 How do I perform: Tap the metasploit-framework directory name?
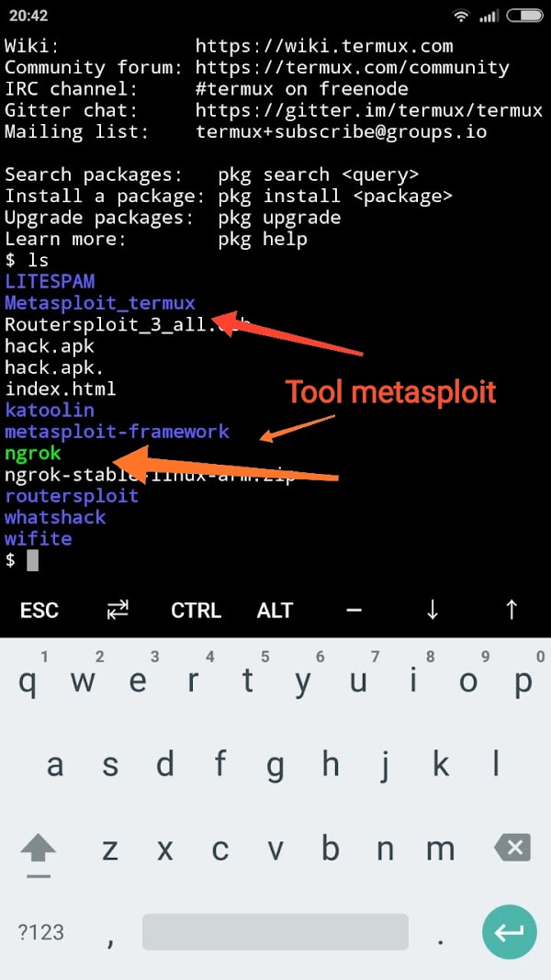click(118, 432)
